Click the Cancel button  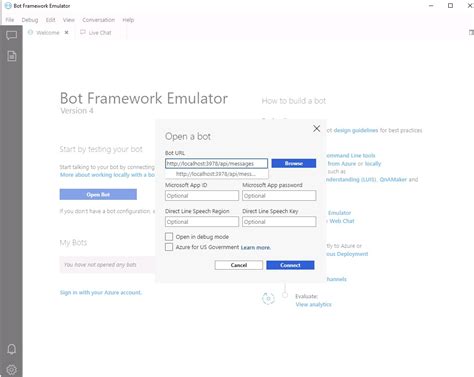point(239,265)
